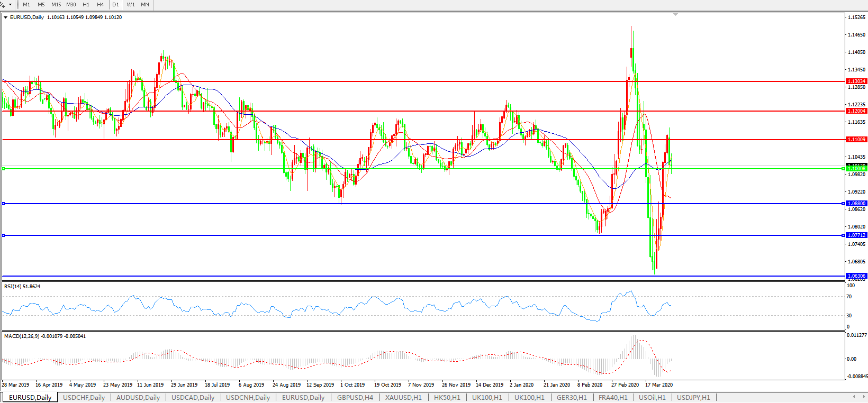The width and height of the screenshot is (868, 403).
Task: Enable the W1 weekly timeframe
Action: [131, 4]
